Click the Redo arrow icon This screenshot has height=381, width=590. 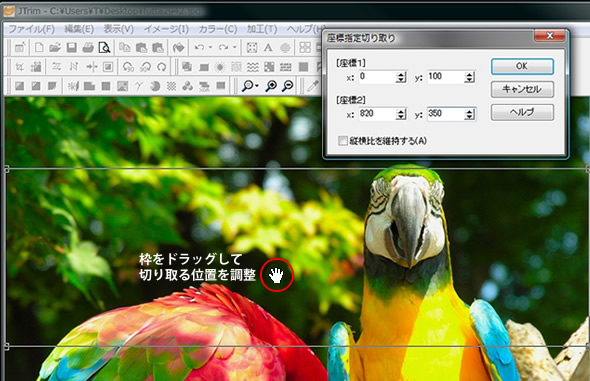(223, 47)
